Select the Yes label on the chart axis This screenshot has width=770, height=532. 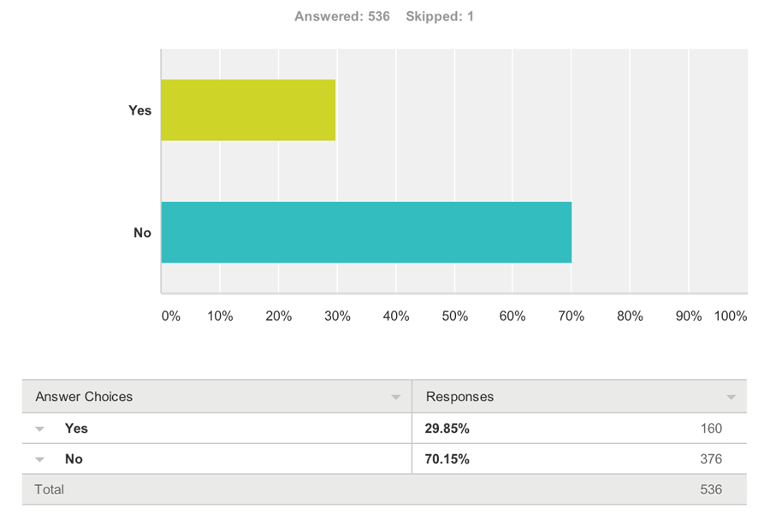click(139, 110)
